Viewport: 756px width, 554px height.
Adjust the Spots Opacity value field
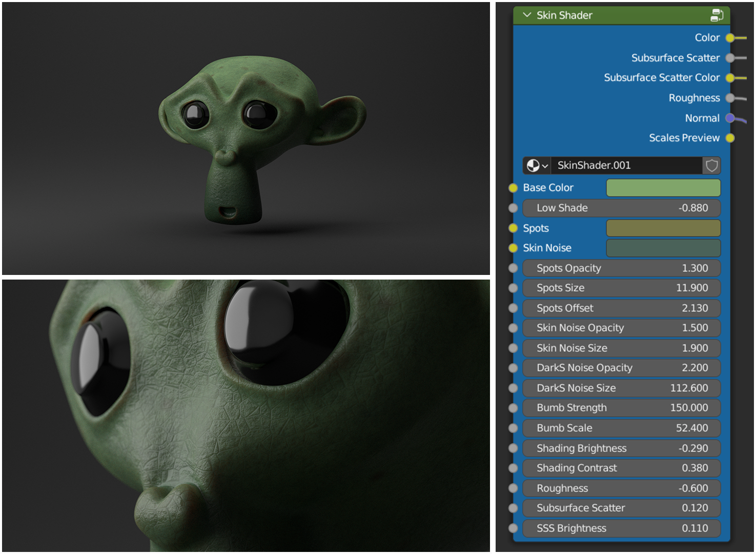(622, 268)
